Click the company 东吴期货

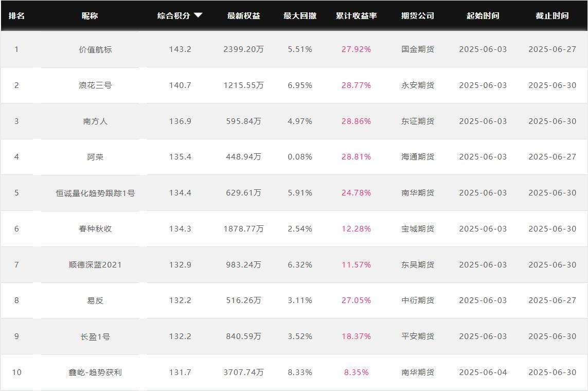click(418, 264)
